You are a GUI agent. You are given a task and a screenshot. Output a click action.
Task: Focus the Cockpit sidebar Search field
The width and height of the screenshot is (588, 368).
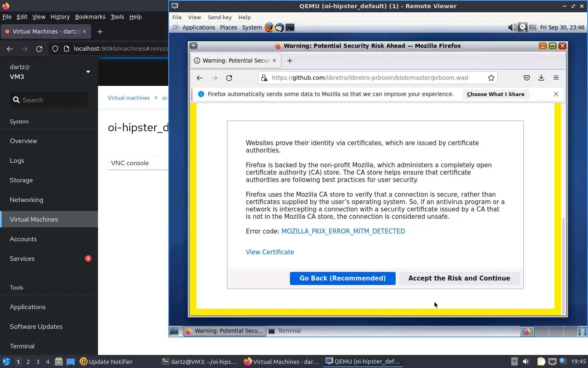click(x=49, y=100)
